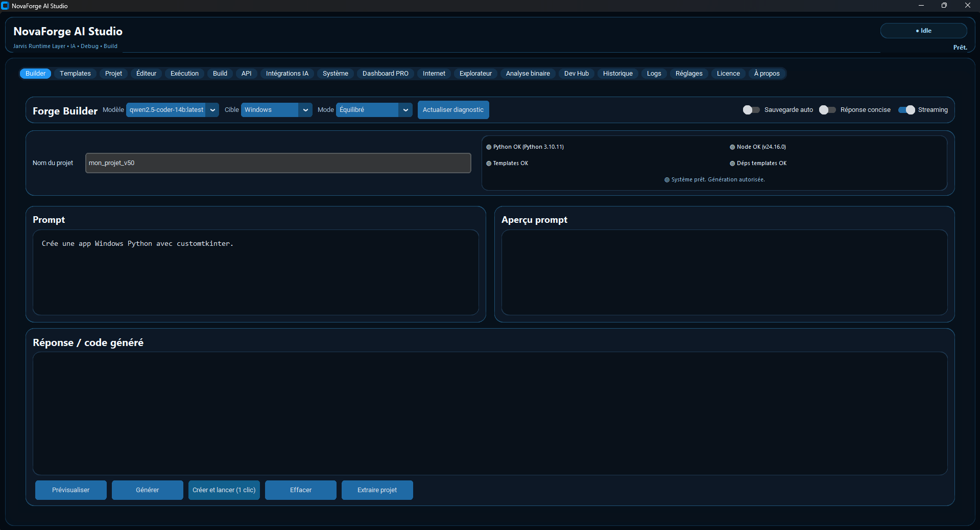Image resolution: width=980 pixels, height=530 pixels.
Task: Click the 'NovaForge AI Studio' header title
Action: tap(68, 32)
